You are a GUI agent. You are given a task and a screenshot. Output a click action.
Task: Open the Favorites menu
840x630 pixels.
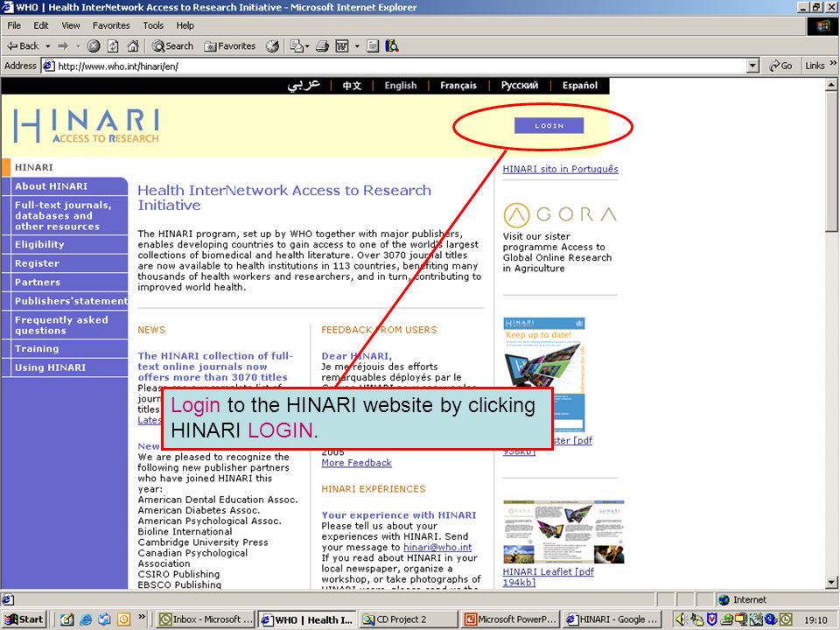pyautogui.click(x=111, y=25)
